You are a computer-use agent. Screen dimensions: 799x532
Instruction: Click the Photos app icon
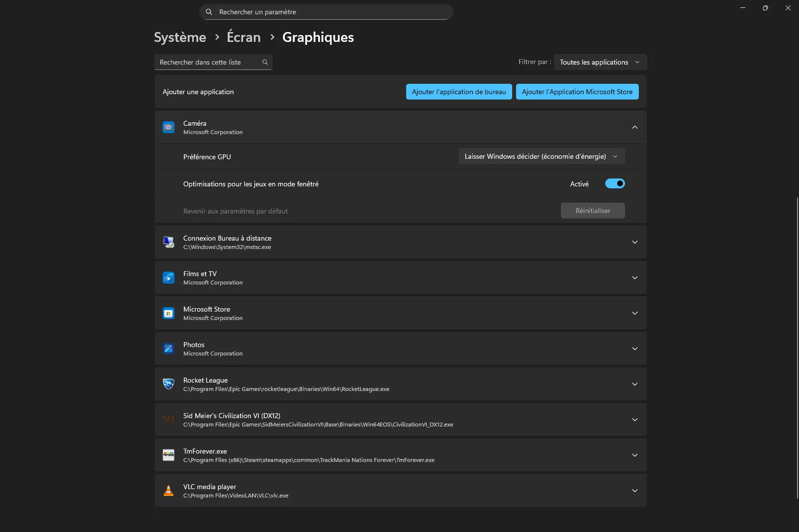coord(169,349)
